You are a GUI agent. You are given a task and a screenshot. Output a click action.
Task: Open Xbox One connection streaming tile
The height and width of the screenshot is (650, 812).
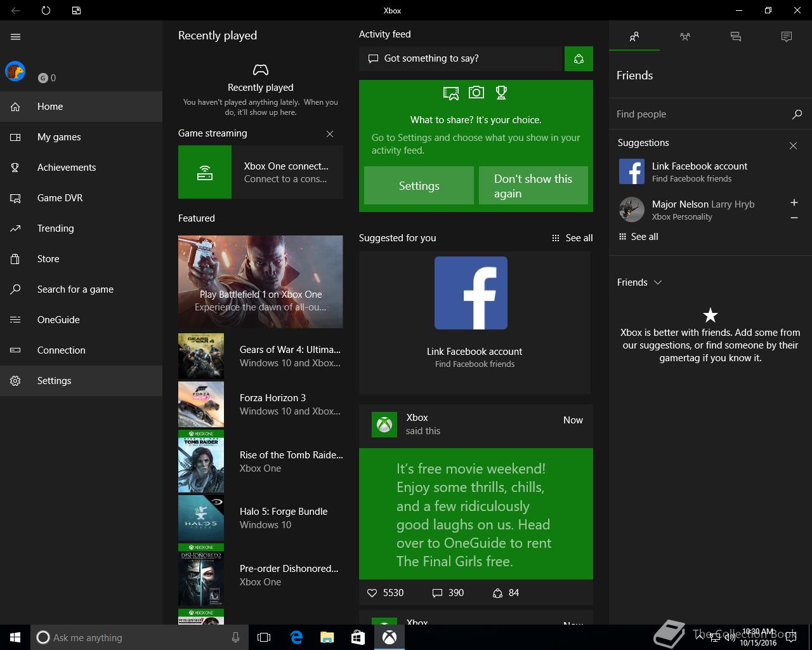coord(261,172)
